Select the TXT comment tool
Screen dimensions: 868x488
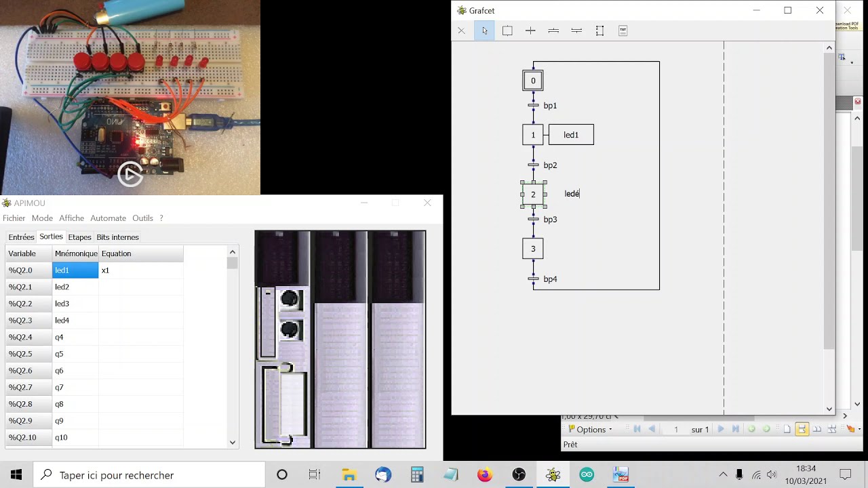click(623, 30)
